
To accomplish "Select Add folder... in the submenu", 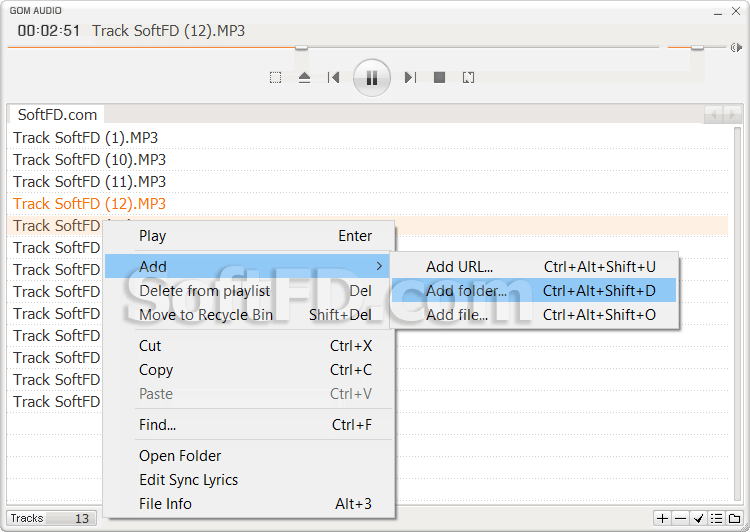I will coord(534,290).
